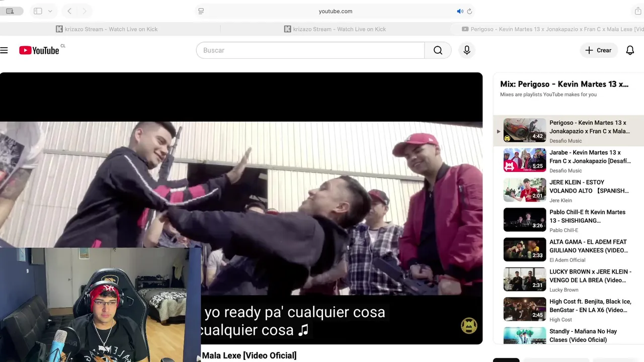Click the Crear button
Image resolution: width=644 pixels, height=362 pixels.
click(599, 50)
